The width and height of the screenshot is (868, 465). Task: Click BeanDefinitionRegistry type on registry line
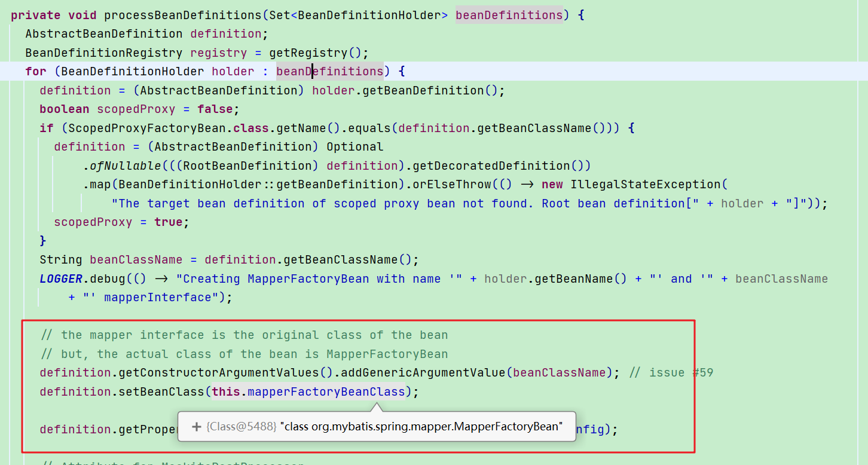click(x=104, y=53)
